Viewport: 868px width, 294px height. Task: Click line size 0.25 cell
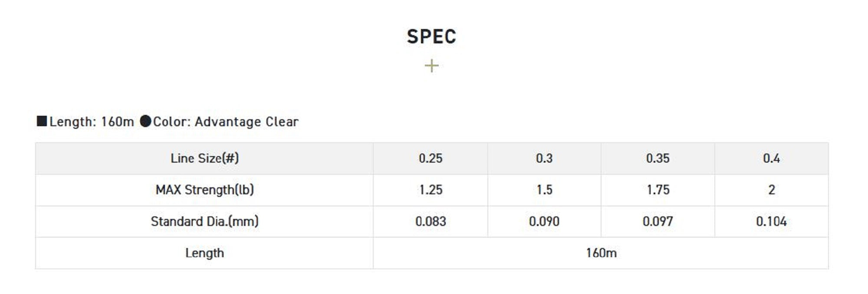coord(431,158)
